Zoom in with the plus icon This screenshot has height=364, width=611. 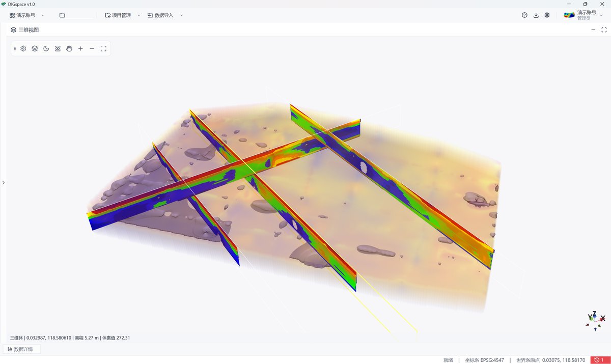tap(80, 48)
